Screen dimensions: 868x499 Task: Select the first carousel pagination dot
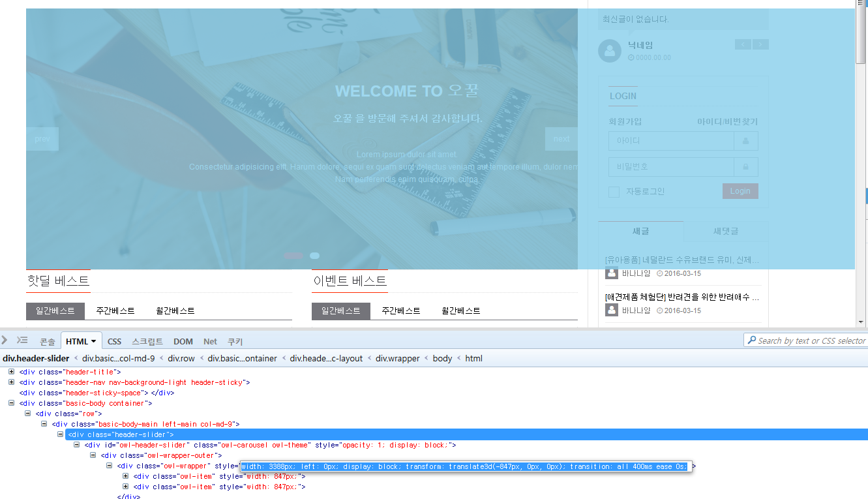293,256
